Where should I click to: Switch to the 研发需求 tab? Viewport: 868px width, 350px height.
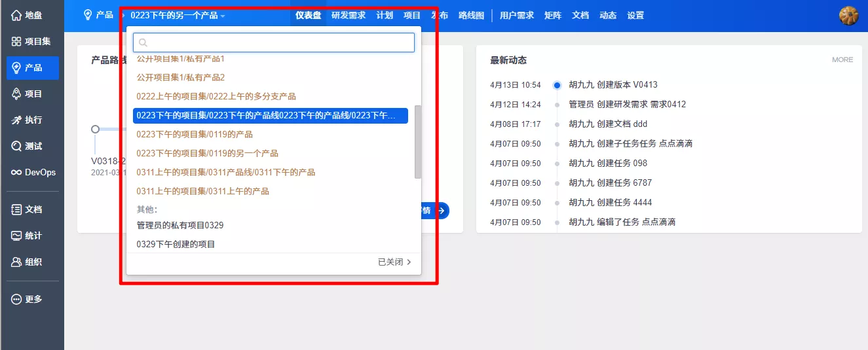tap(349, 16)
